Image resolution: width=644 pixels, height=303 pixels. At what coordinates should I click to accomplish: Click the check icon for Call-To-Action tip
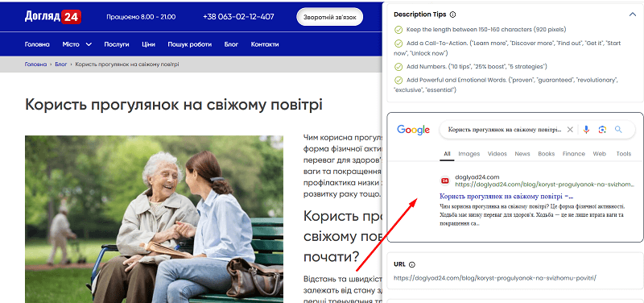coord(398,44)
